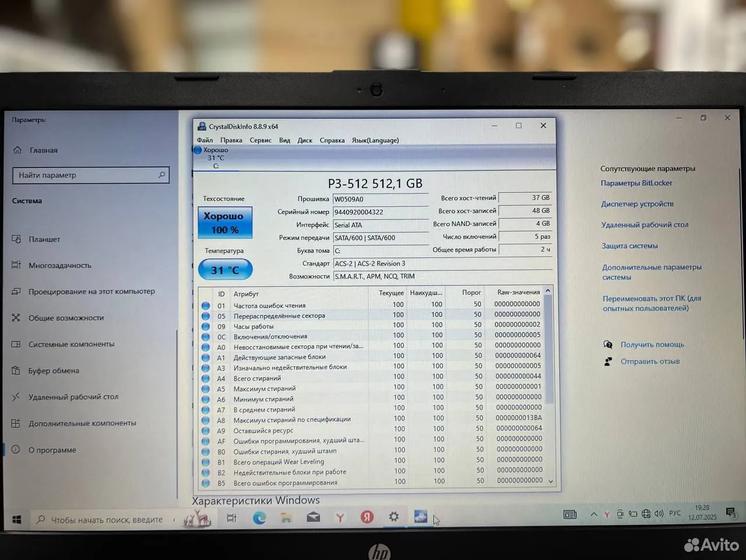Click the Serial ATA interface field
Viewport: 746px width, 560px height.
click(380, 225)
